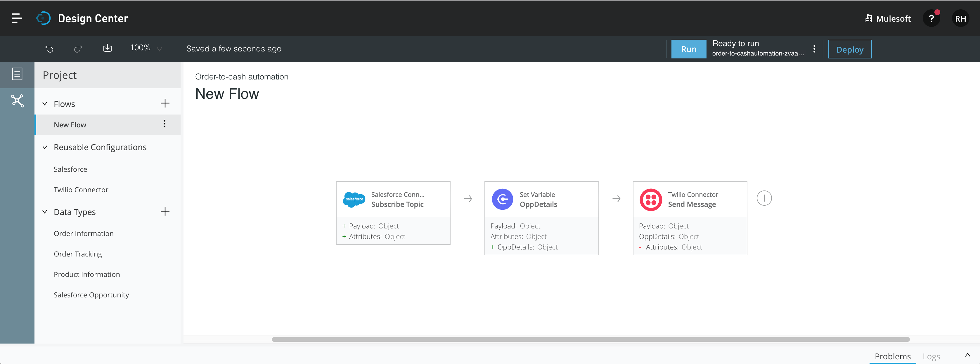Viewport: 980px width, 364px height.
Task: Click the overflow menu next to Run button
Action: [814, 49]
